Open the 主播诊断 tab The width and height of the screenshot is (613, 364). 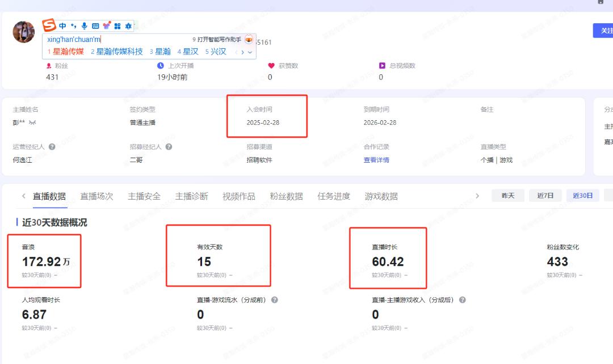coord(191,195)
